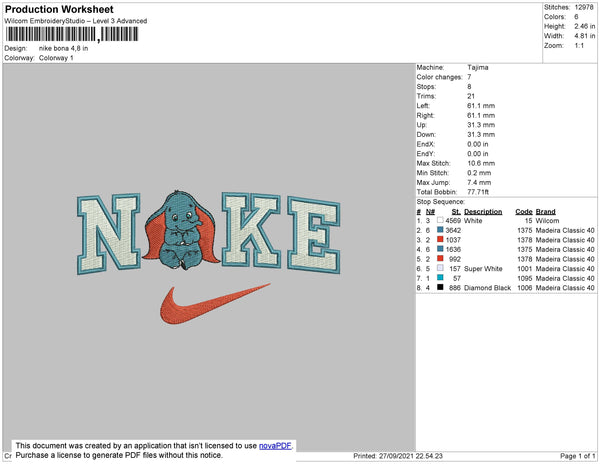
Task: Click the Production Worksheet title
Action: click(59, 9)
